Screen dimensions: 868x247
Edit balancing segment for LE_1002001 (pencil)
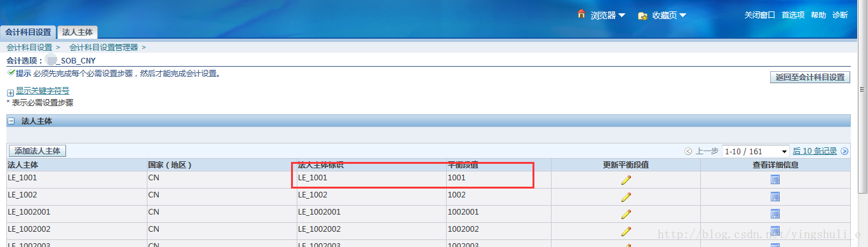pos(626,214)
